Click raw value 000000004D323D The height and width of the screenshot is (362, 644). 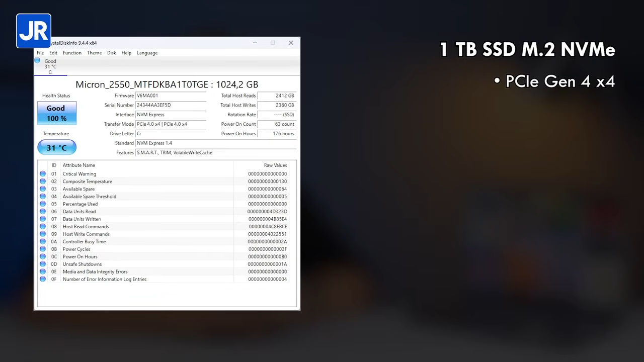[x=267, y=212]
